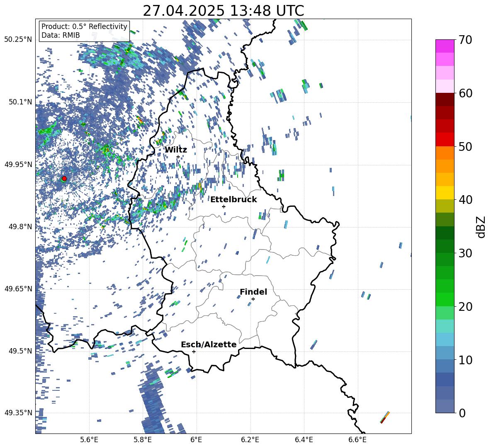This screenshot has height=448, width=491.
Task: Click the Findel station cross marker
Action: click(x=253, y=299)
